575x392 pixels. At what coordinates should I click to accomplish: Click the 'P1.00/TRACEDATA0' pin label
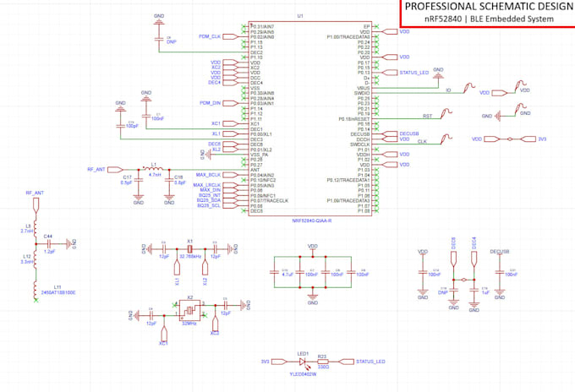point(348,37)
